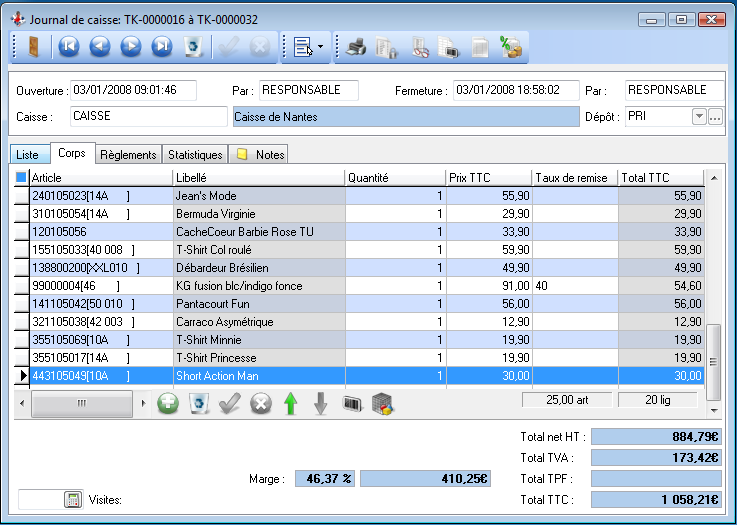Click the Article column header
Image resolution: width=737 pixels, height=525 pixels.
point(101,178)
